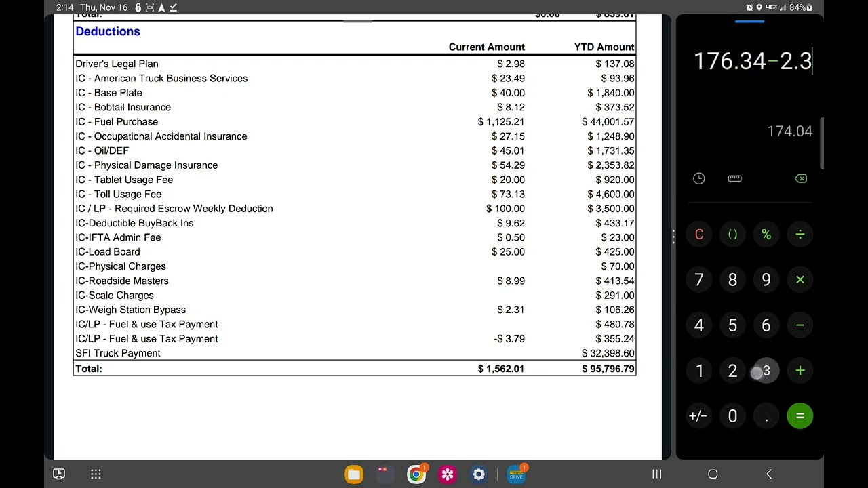Select IC - Tablet Usage Fee row
Image resolution: width=868 pixels, height=488 pixels.
[x=355, y=180]
